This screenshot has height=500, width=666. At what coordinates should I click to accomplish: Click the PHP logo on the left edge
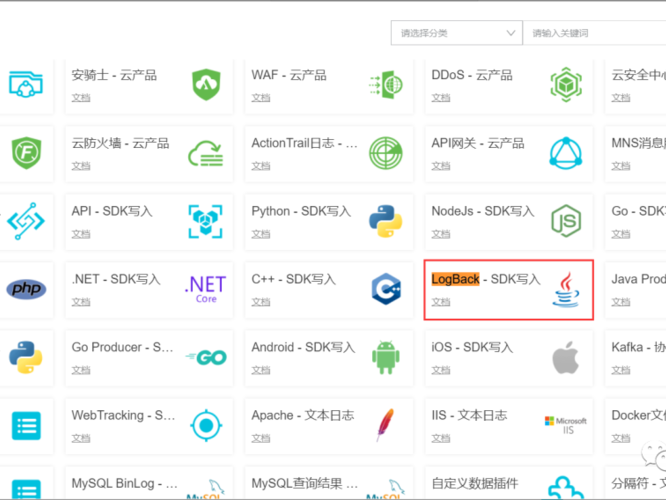pos(26,289)
